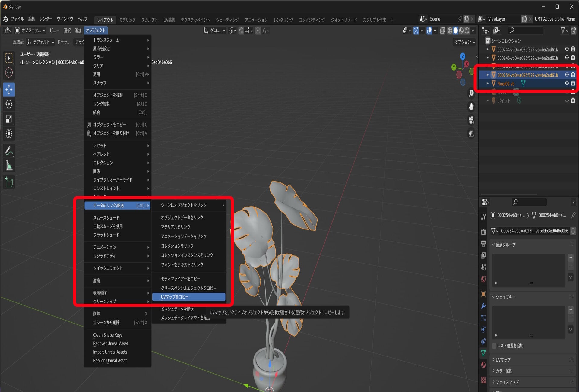Click the outliner filter funnel icon
Screen dimensions: 579x392
point(563,30)
